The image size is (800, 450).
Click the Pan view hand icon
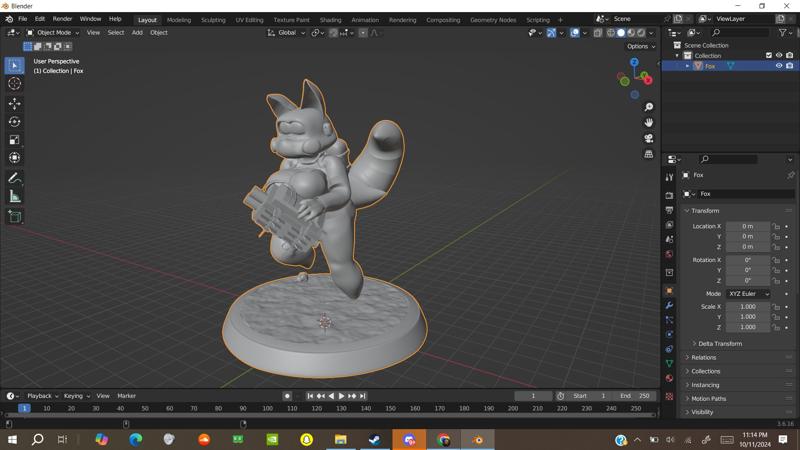pyautogui.click(x=648, y=122)
